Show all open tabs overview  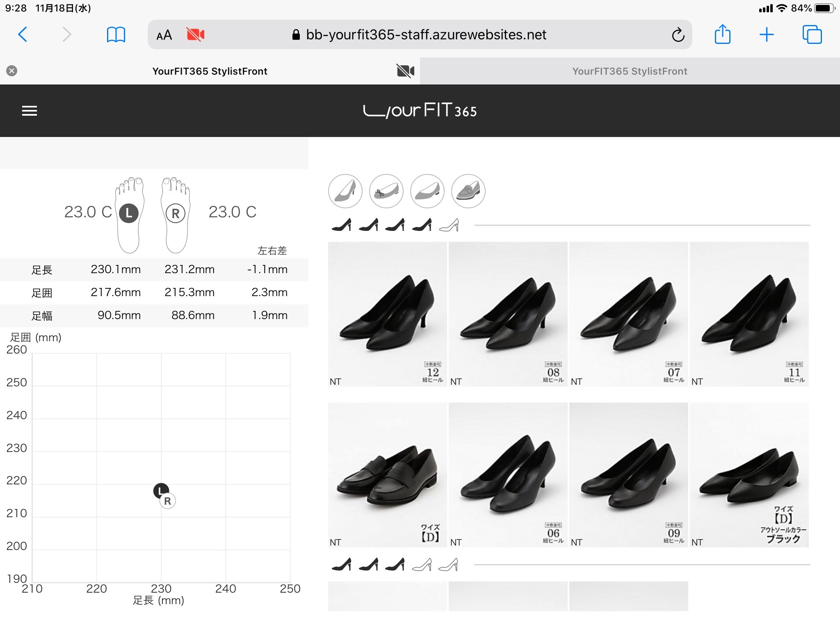[812, 34]
